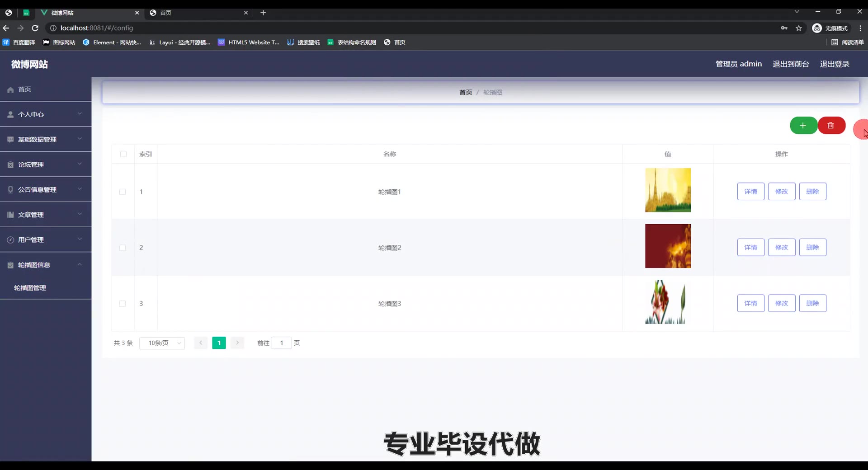Open the Element bookmark
Viewport: 868px width, 470px height.
pyautogui.click(x=112, y=42)
